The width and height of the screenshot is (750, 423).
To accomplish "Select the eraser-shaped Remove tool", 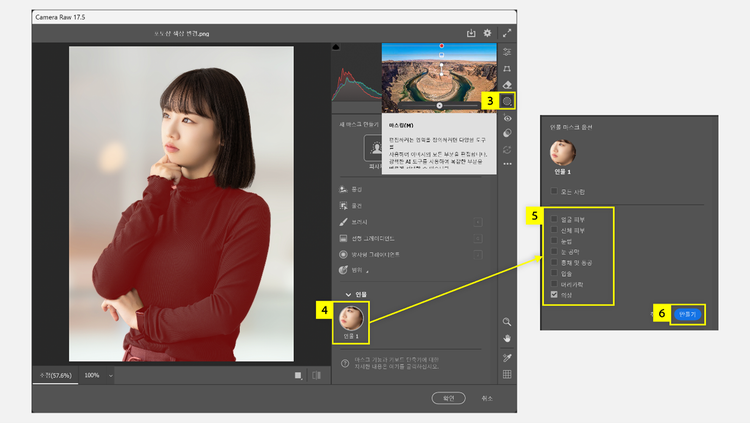I will (507, 85).
